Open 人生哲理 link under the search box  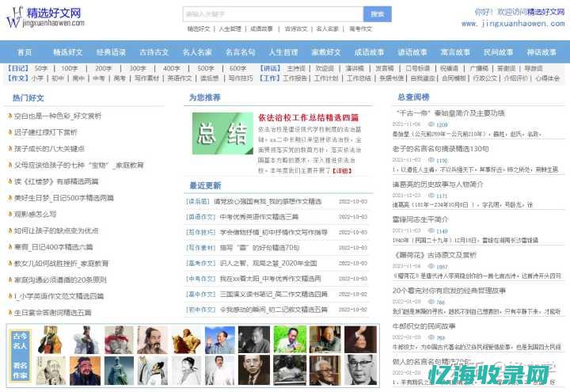(x=230, y=29)
